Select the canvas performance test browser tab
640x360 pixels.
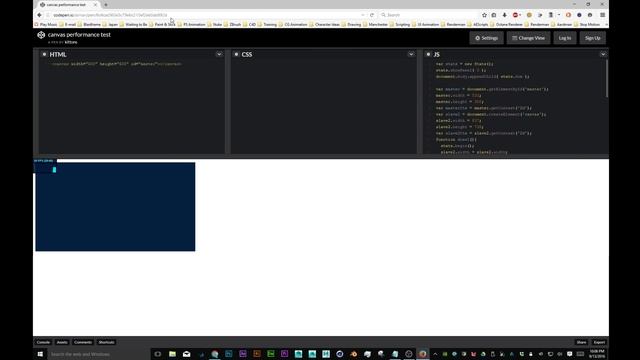tap(68, 4)
